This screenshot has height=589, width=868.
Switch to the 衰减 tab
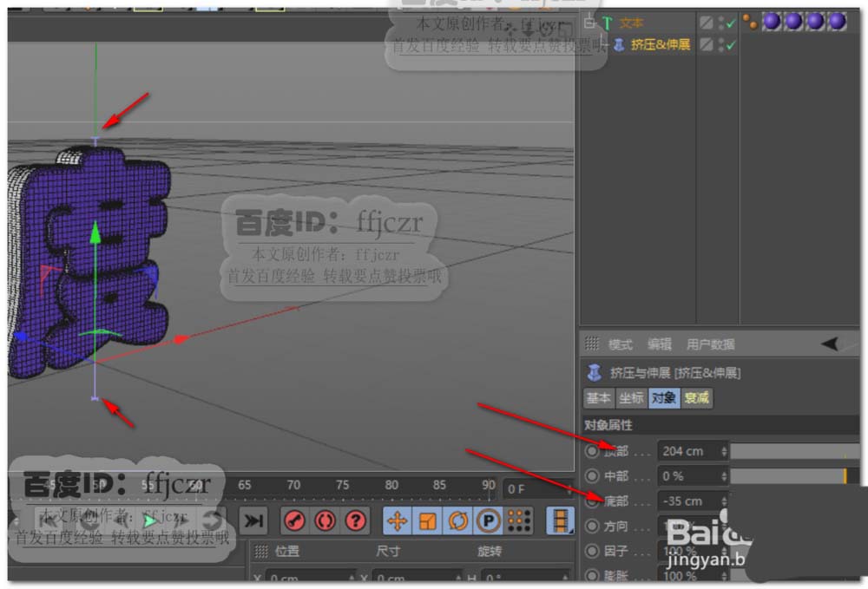696,397
